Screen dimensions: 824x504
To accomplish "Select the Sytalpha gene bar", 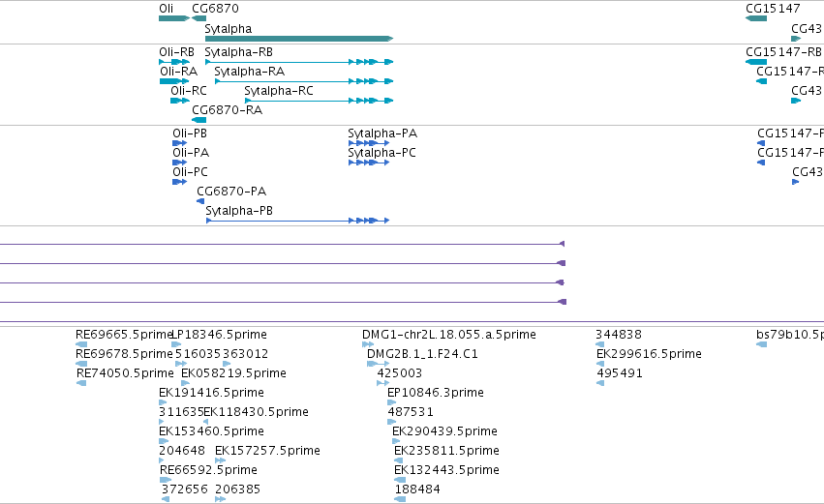I will (x=299, y=39).
